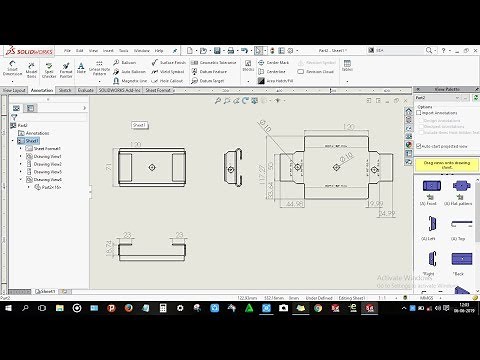Expand Drawing View2 in the tree
Image resolution: width=480 pixels, height=360 pixels.
[x=21, y=164]
